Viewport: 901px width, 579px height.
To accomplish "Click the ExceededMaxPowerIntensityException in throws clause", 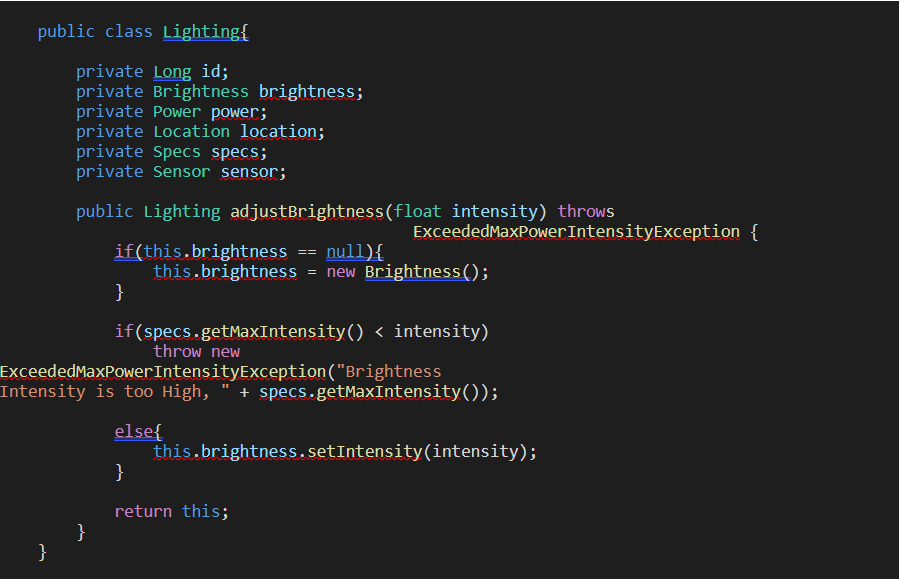I will [576, 231].
